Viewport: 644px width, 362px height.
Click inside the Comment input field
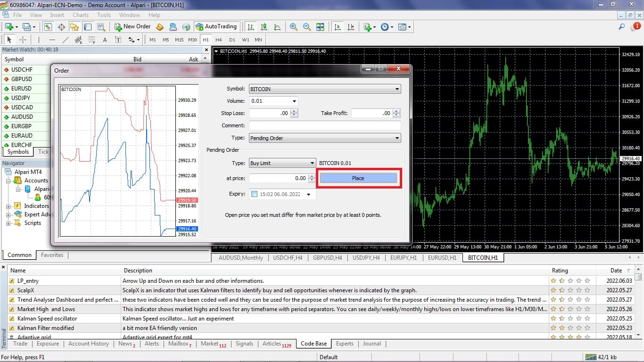(325, 125)
